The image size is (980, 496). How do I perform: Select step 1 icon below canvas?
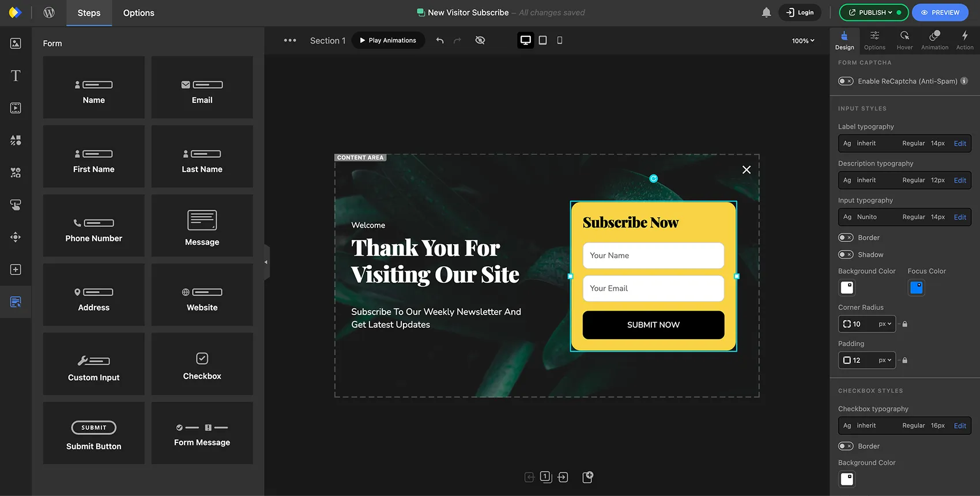545,477
